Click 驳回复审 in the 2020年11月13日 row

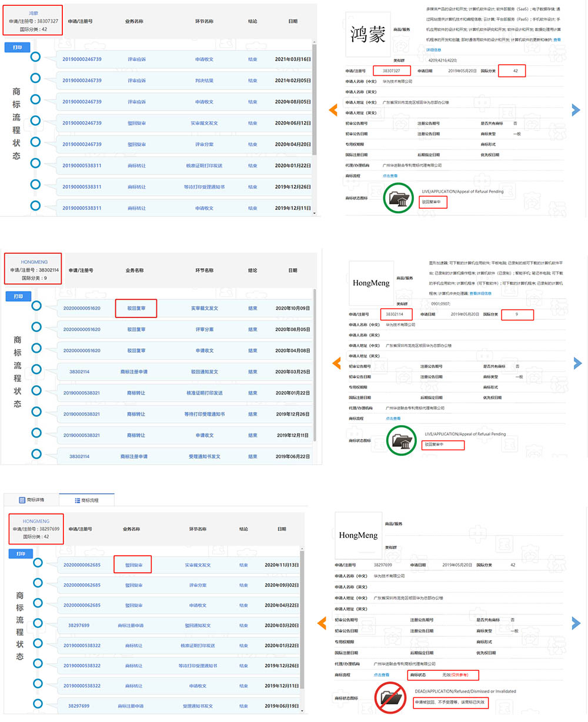click(x=134, y=565)
